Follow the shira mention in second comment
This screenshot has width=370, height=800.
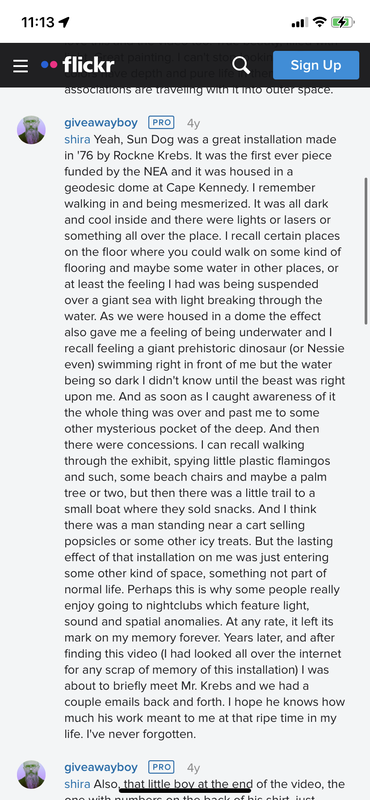pyautogui.click(x=78, y=784)
